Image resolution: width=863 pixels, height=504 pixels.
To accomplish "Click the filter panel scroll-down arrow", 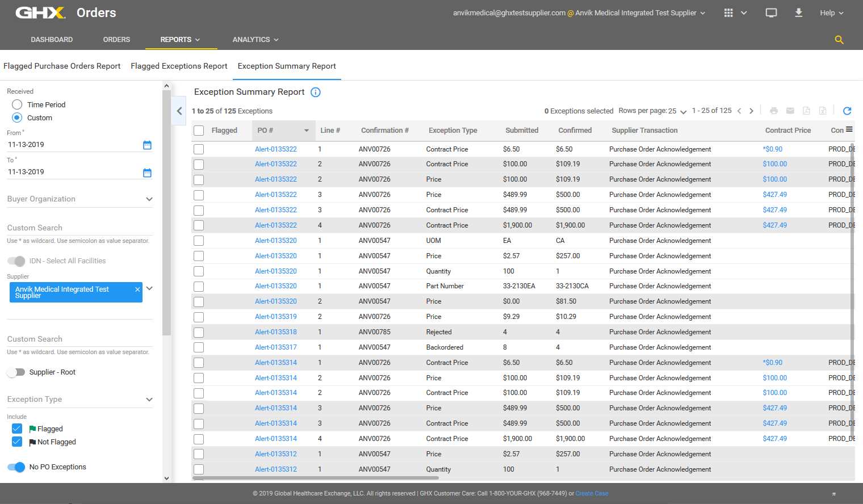I will pos(166,478).
